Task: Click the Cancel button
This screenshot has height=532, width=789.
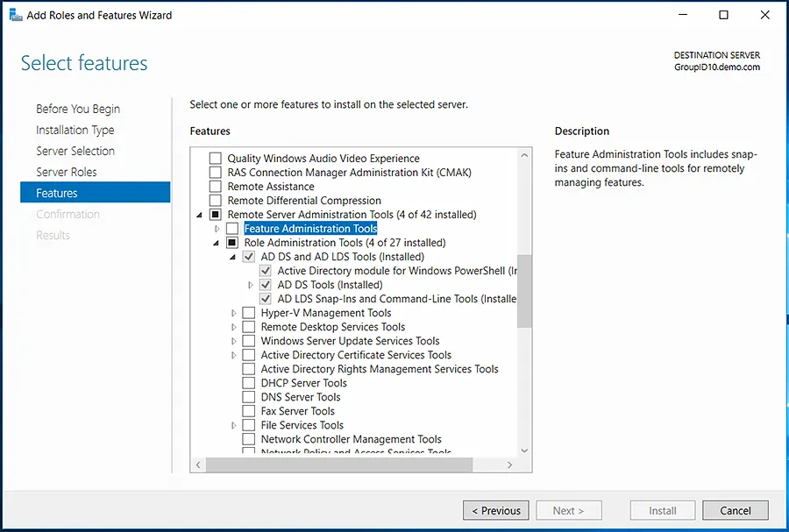Action: (x=736, y=510)
